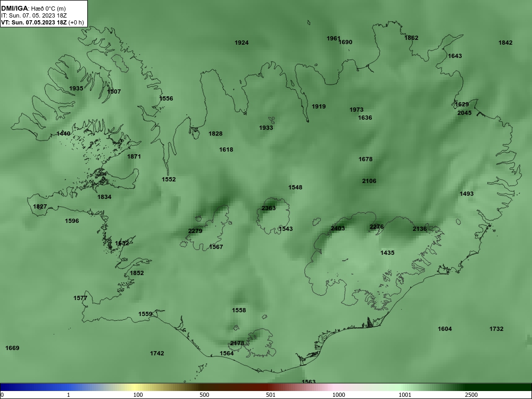Click the value 1632

pos(122,243)
